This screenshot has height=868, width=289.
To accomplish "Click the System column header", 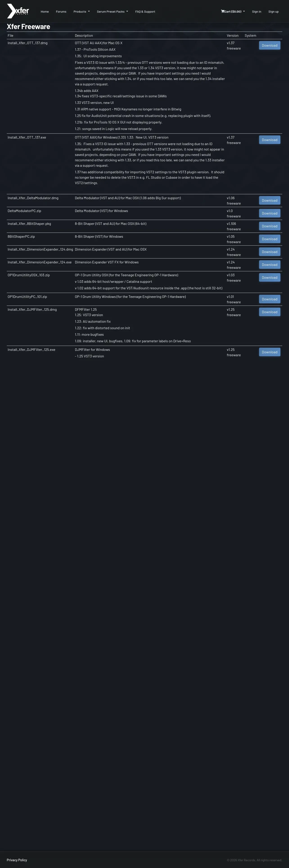I will pos(250,35).
